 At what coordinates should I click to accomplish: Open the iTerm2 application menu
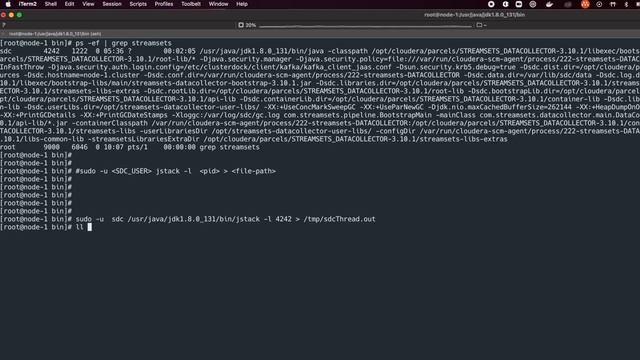(x=27, y=4)
